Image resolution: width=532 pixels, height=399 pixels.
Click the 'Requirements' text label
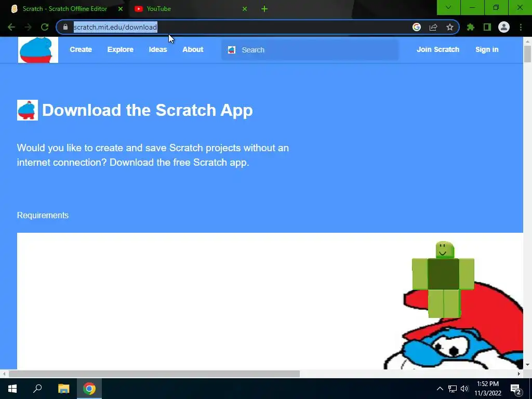coord(43,216)
